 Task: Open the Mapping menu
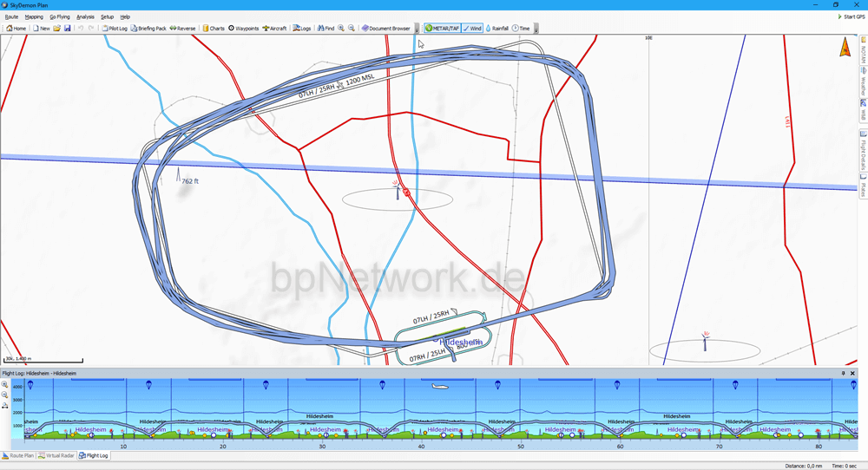tap(34, 16)
